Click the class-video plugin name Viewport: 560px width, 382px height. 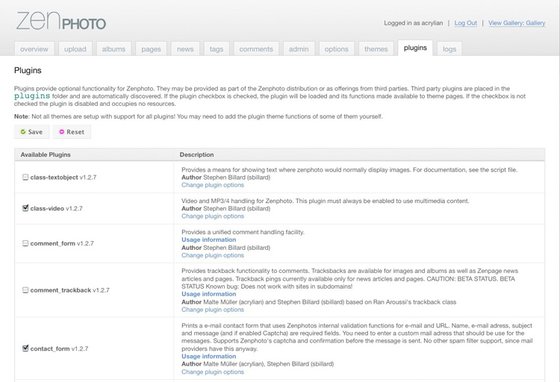tap(47, 208)
